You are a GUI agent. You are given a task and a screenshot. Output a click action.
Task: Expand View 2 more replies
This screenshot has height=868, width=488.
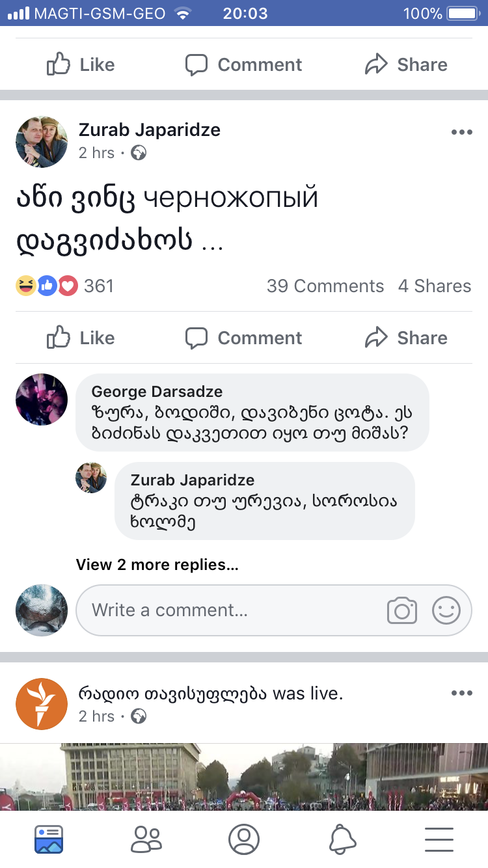pos(157,564)
